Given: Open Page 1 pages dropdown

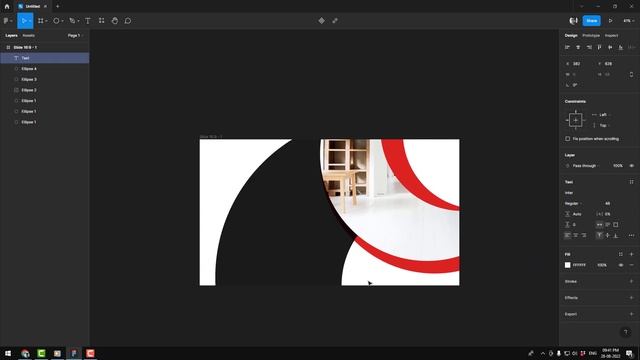Looking at the screenshot, I should (75, 36).
